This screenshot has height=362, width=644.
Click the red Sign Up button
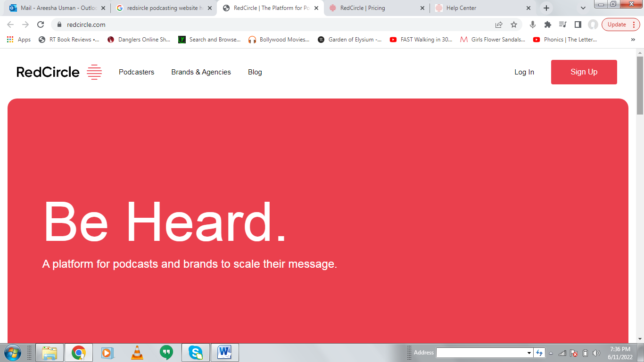pyautogui.click(x=584, y=72)
